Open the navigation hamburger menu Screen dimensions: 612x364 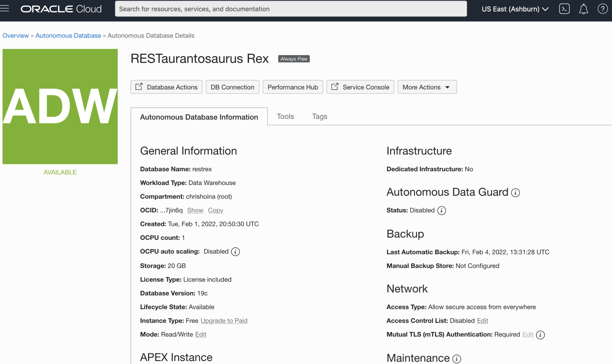[x=4, y=8]
